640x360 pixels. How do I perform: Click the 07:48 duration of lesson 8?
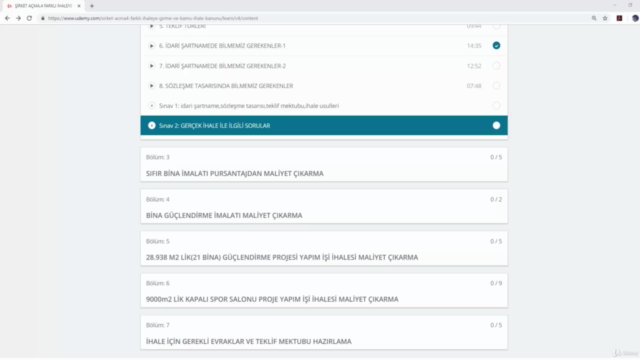pos(474,86)
